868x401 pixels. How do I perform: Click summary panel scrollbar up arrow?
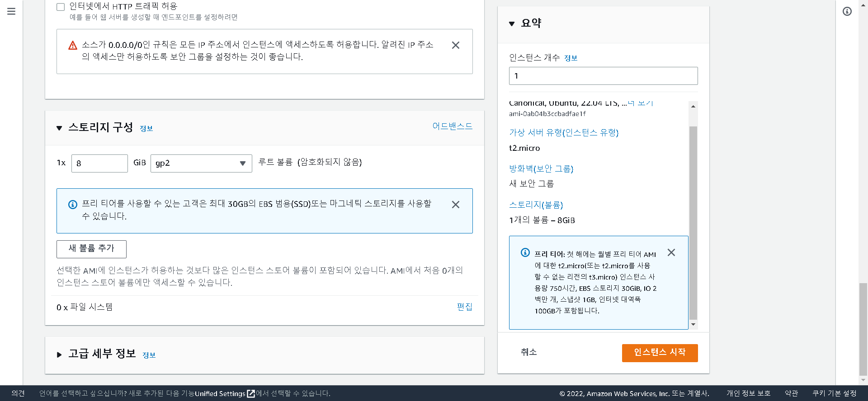point(693,107)
